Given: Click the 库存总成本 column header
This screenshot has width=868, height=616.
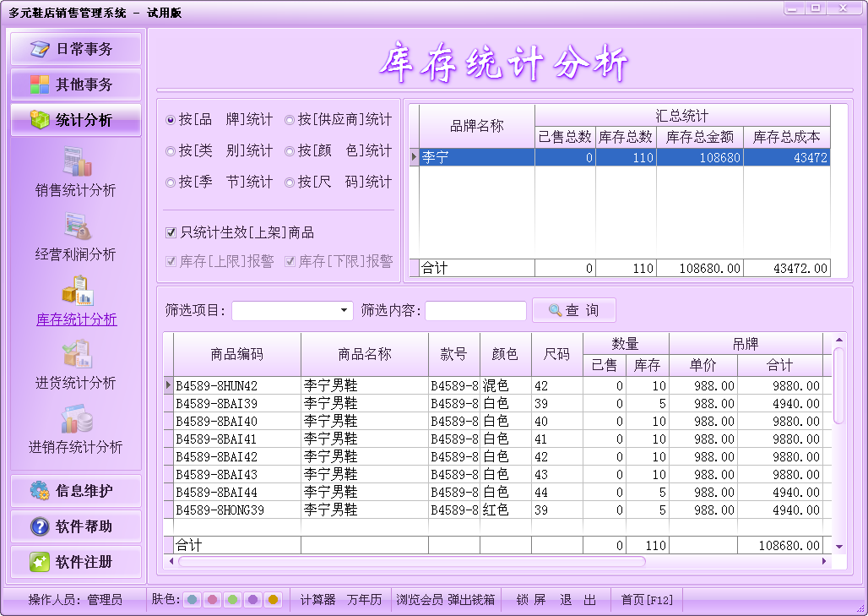Looking at the screenshot, I should (x=787, y=137).
